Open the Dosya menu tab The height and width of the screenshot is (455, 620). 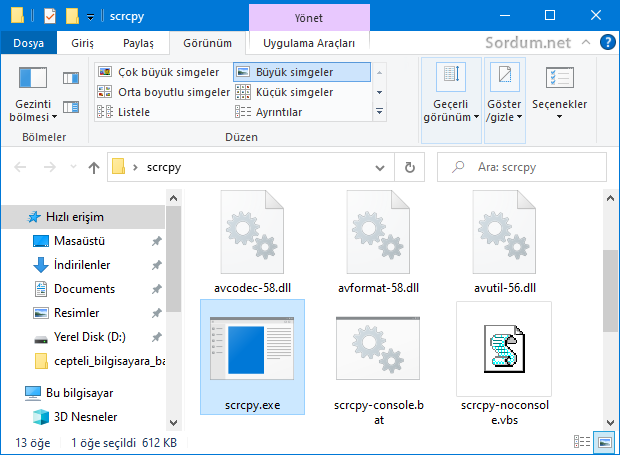point(28,43)
